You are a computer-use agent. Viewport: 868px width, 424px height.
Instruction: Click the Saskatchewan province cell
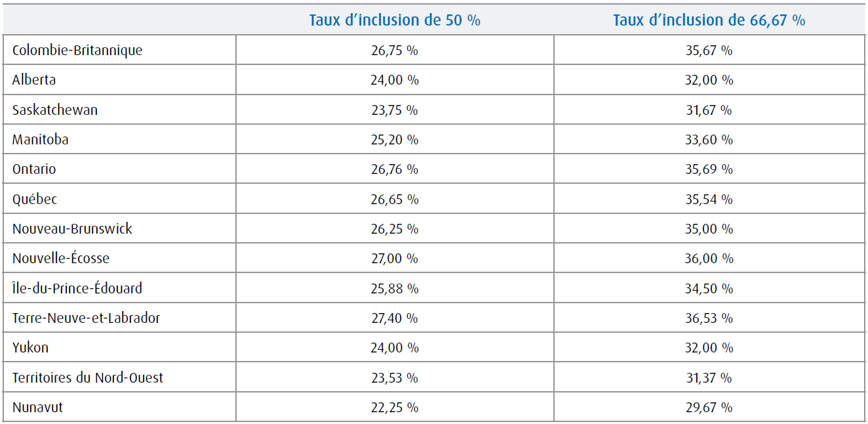coord(55,110)
